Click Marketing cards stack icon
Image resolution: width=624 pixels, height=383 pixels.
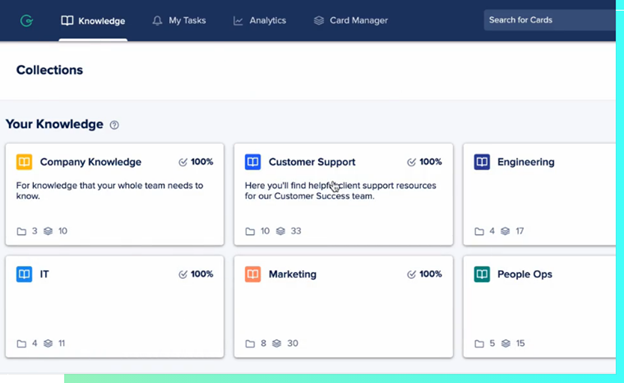[x=277, y=343]
